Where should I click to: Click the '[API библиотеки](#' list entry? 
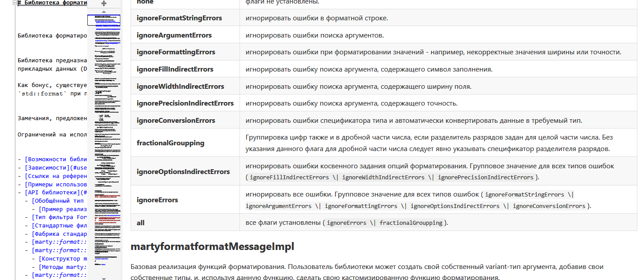tap(56, 193)
